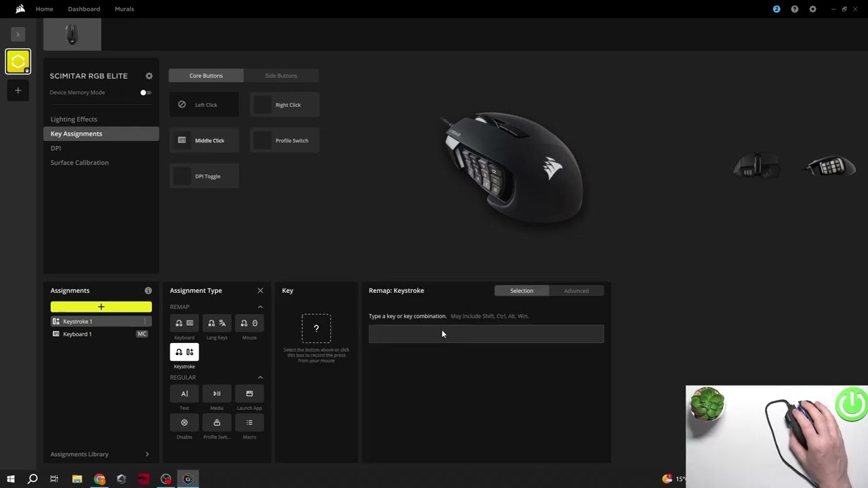The image size is (868, 488).
Task: Click the Corsair iCUE sails logo
Action: (x=20, y=9)
